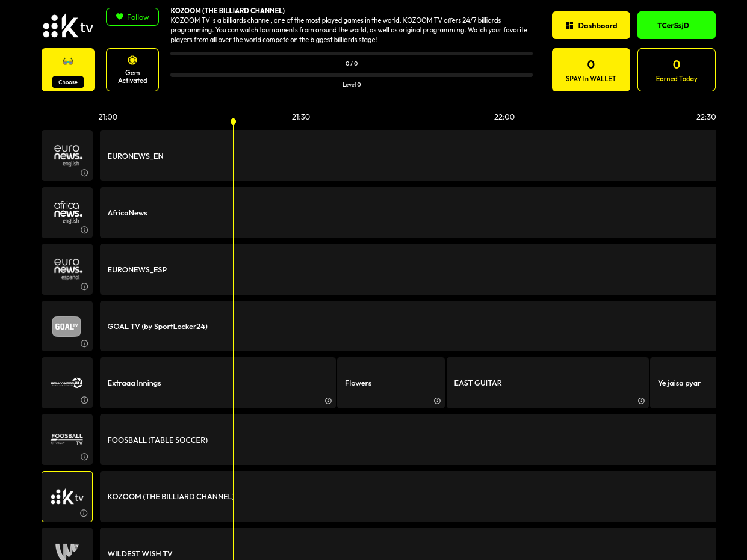747x560 pixels.
Task: Open the info icon on Euronews English
Action: pos(84,173)
